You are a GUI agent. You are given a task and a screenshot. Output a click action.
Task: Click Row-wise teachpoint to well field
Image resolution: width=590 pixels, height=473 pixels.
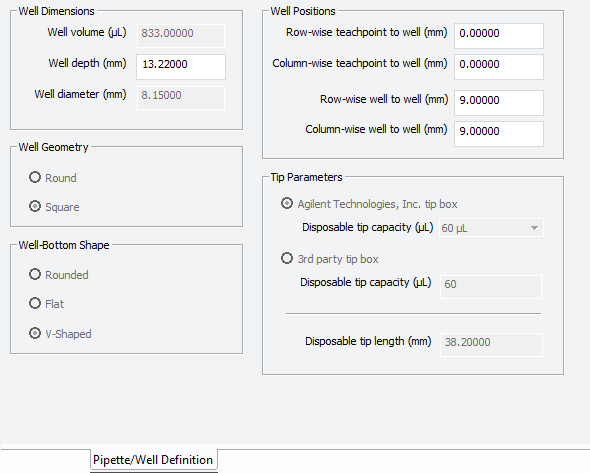point(499,36)
